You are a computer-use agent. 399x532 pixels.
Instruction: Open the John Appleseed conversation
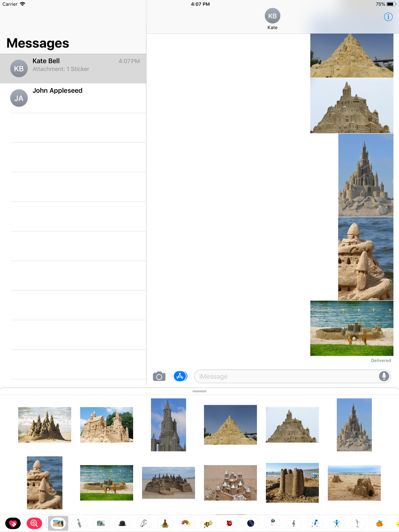click(x=73, y=98)
